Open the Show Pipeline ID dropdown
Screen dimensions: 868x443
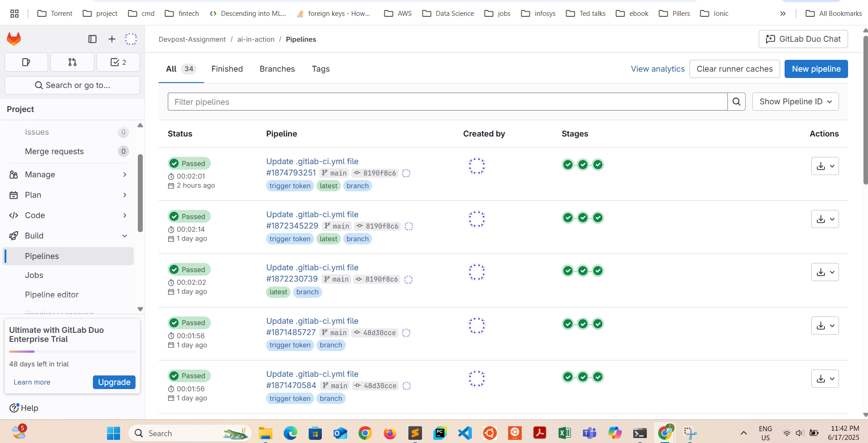click(x=795, y=102)
